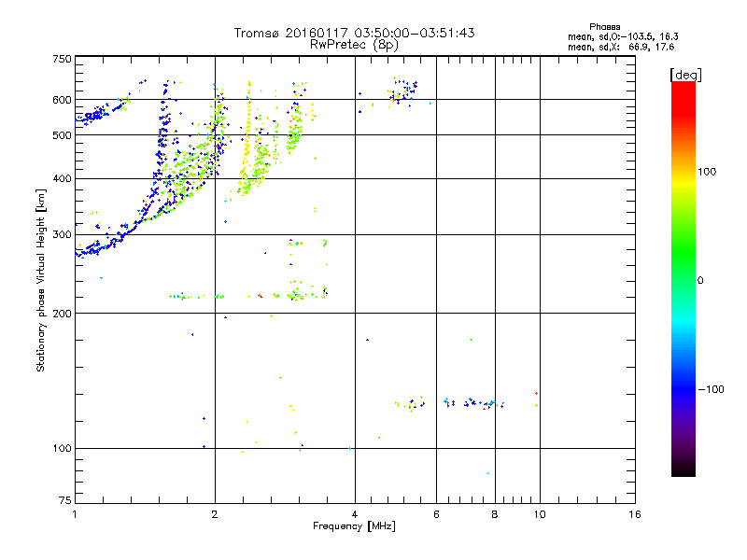
Task: Click the y-axis tick label '750'
Action: 62,59
